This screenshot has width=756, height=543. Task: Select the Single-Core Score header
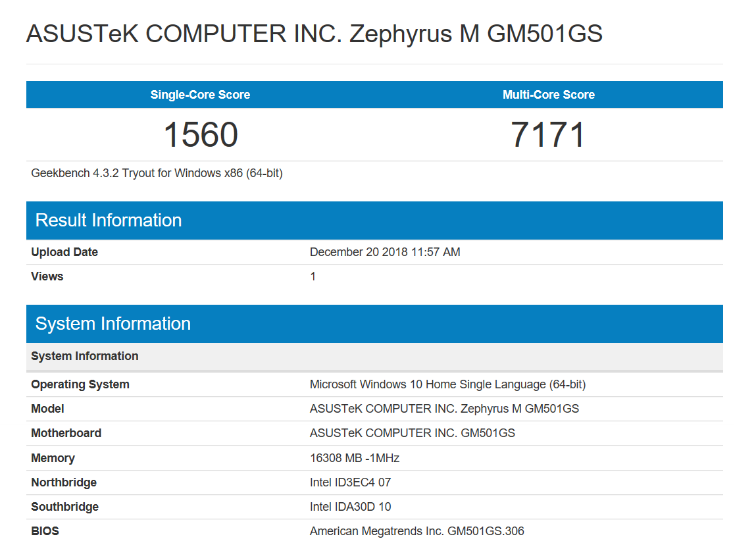tap(200, 95)
